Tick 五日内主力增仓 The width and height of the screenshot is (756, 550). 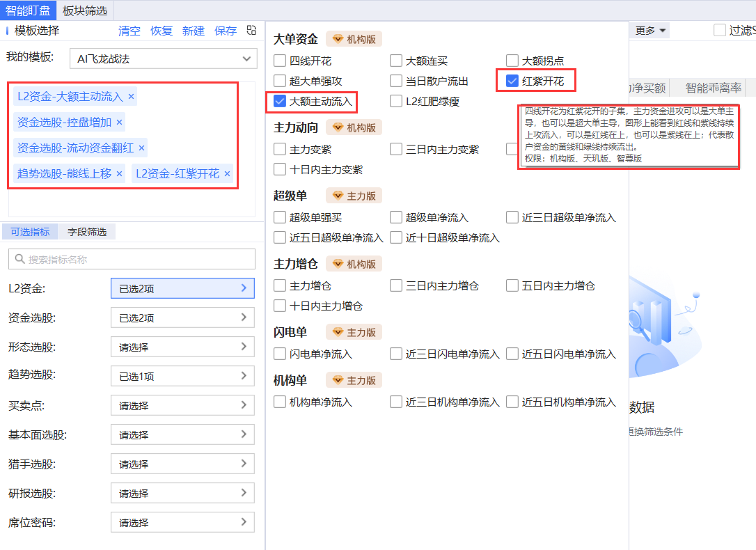point(512,286)
